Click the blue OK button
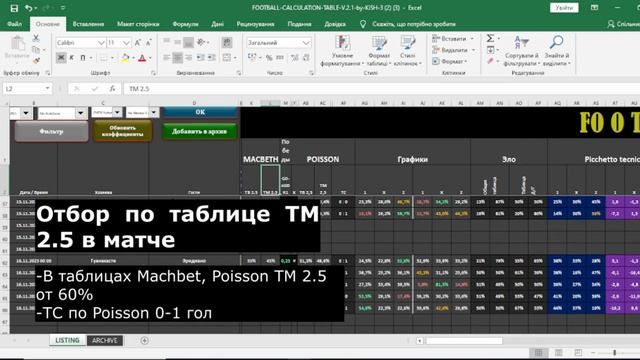This screenshot has width=640, height=360. [x=200, y=112]
